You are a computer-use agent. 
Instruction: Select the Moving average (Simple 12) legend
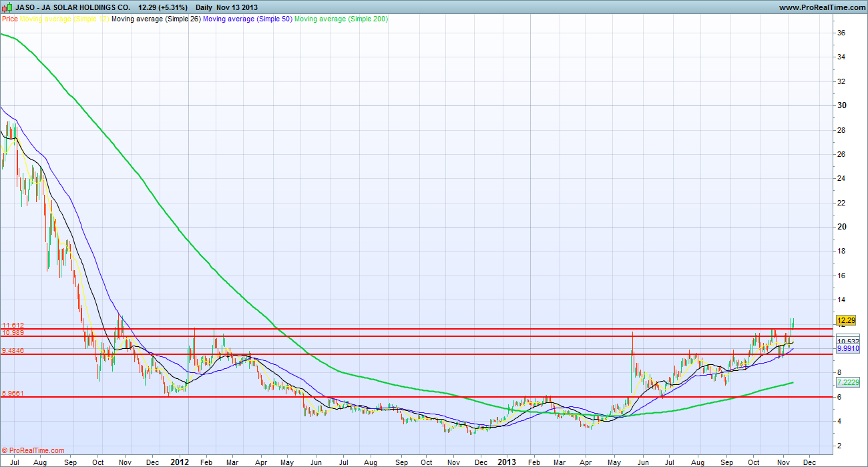pos(64,19)
